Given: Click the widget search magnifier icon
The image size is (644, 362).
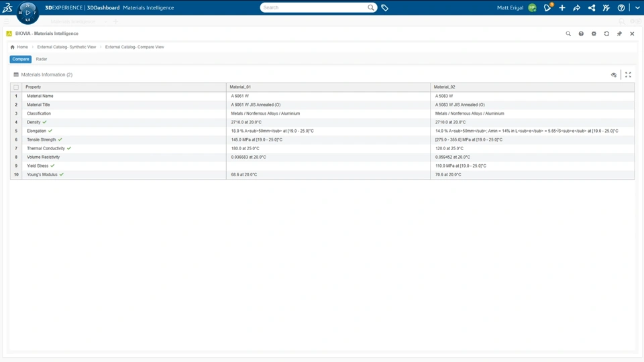Looking at the screenshot, I should pos(568,34).
